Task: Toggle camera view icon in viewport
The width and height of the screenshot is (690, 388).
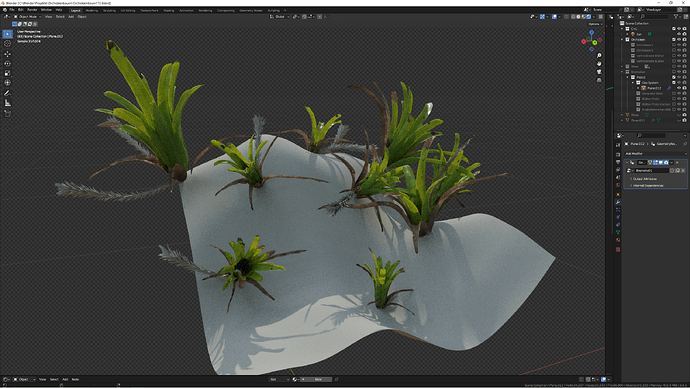Action: coord(599,72)
